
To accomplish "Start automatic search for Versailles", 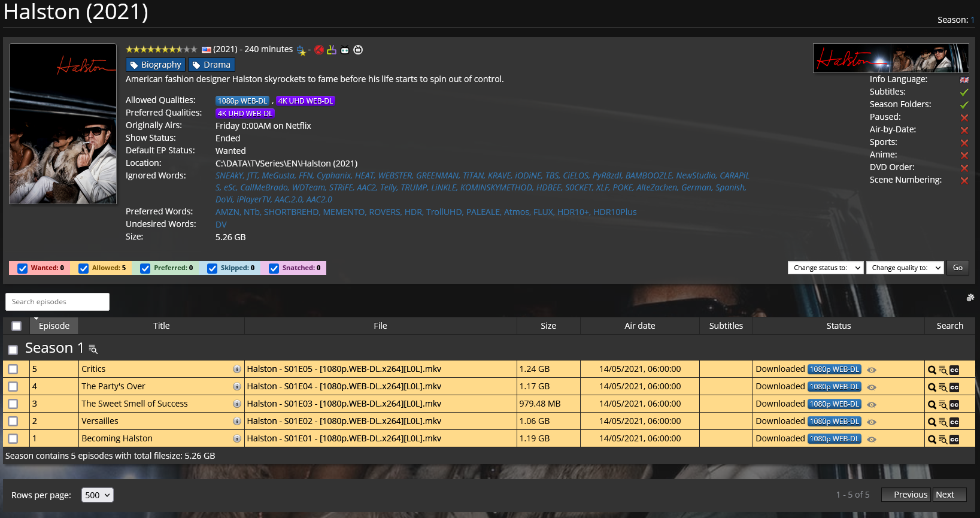I will click(x=932, y=422).
